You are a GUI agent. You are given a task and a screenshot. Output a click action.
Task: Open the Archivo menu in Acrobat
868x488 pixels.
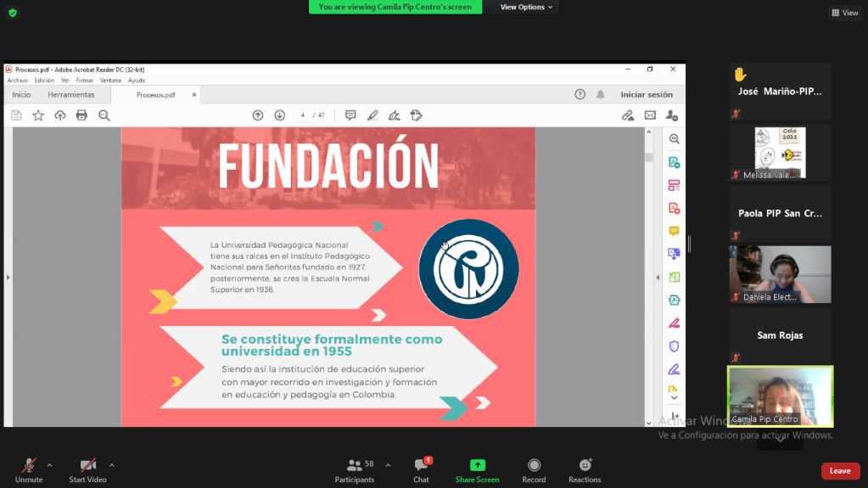click(17, 81)
